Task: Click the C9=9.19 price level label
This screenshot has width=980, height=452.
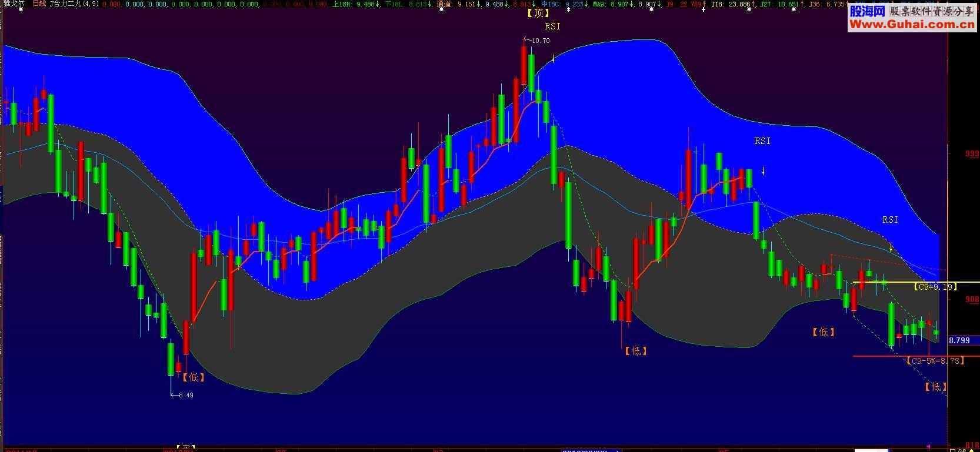Action: coord(935,287)
